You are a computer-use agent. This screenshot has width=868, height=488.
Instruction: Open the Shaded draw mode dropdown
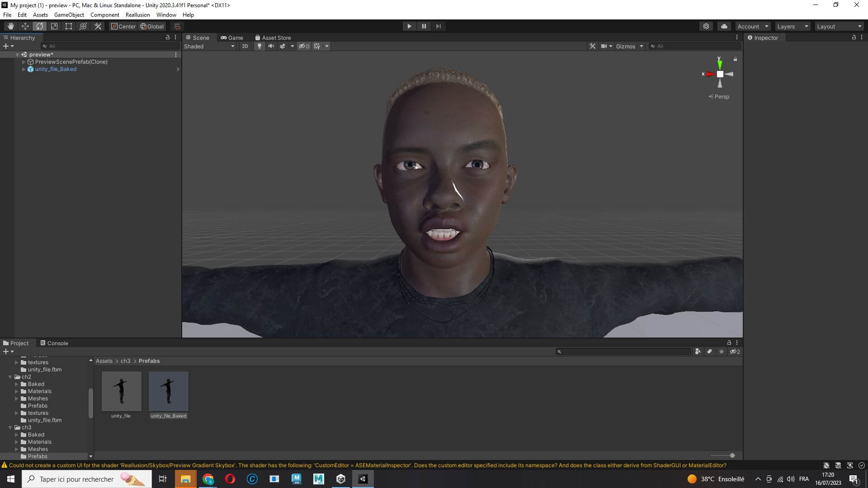(x=209, y=46)
